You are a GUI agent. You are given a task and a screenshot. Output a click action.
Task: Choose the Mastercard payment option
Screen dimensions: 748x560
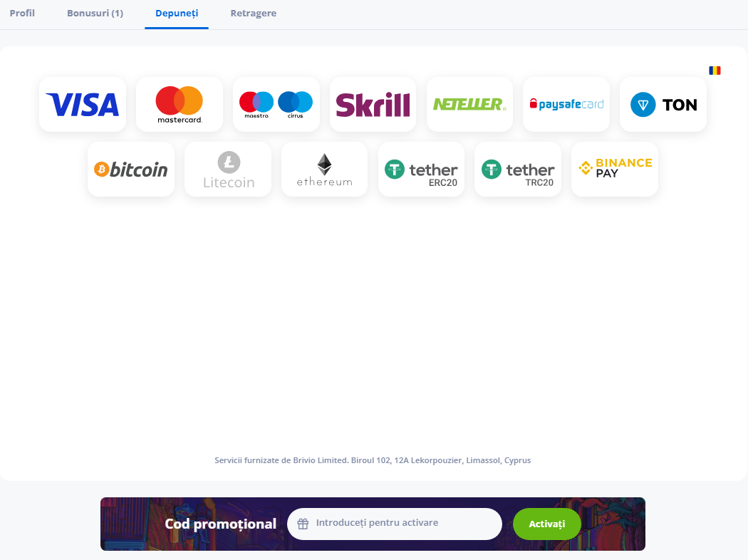coord(180,105)
